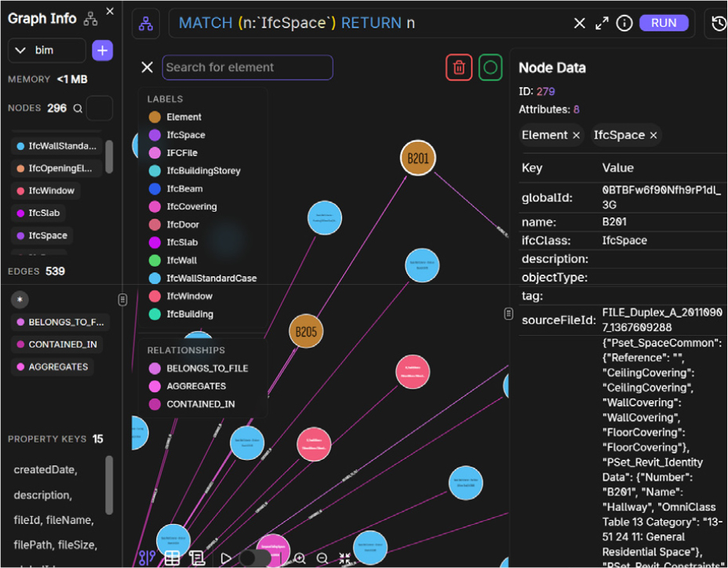Select the all-edges asterisk chip

click(x=20, y=300)
